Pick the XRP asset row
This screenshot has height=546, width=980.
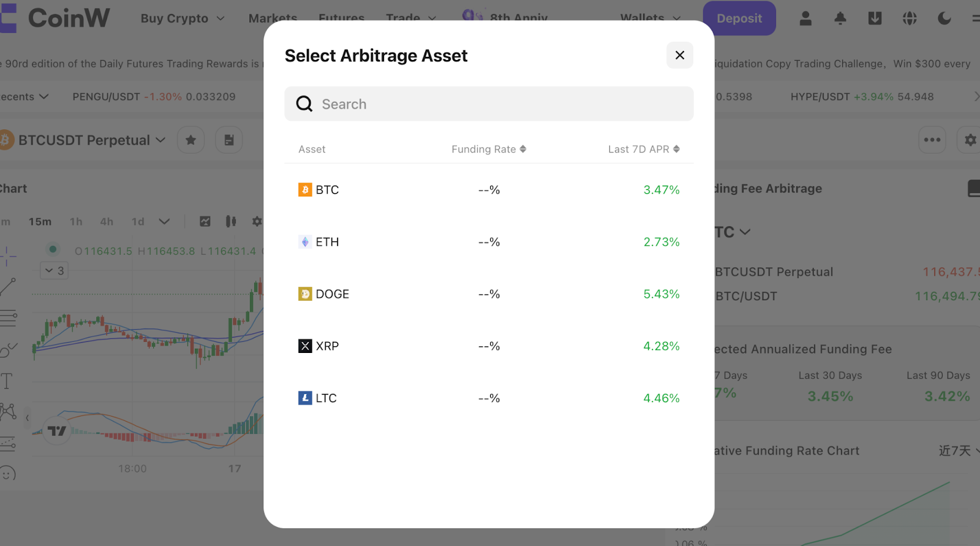click(x=489, y=346)
